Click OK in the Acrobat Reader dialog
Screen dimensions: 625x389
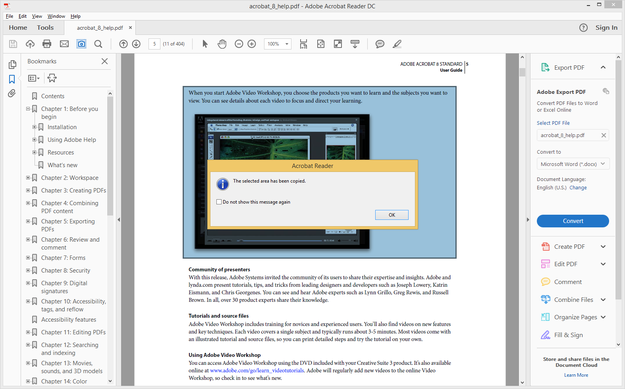point(392,215)
